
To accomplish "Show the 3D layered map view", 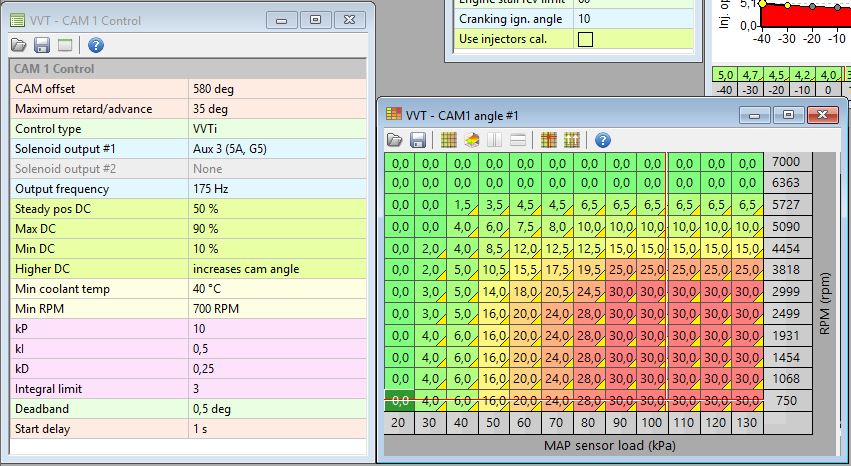I will pos(472,140).
